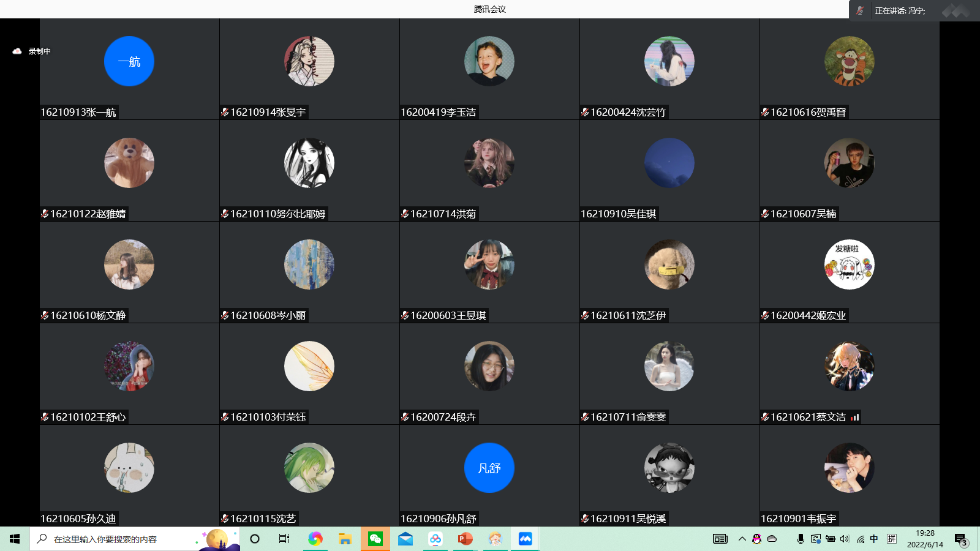Open the Mail app in taskbar
Image resolution: width=980 pixels, height=551 pixels.
point(405,539)
